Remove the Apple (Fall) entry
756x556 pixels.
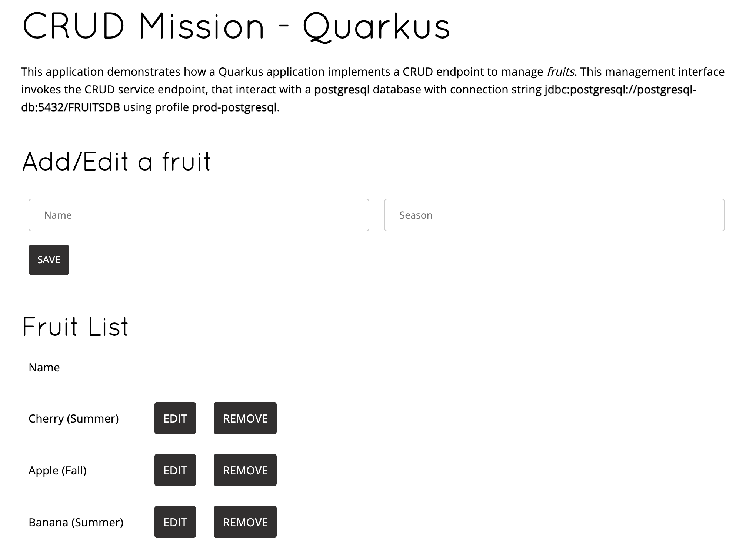point(245,470)
